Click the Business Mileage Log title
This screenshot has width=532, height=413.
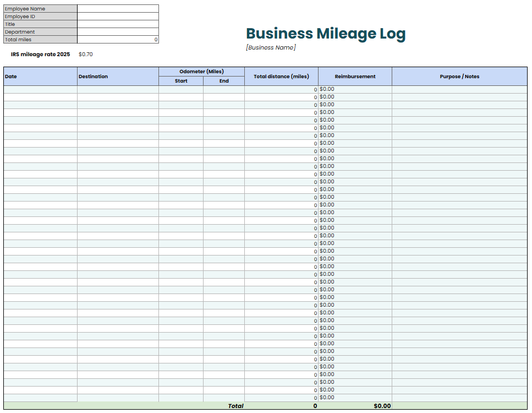(x=326, y=34)
